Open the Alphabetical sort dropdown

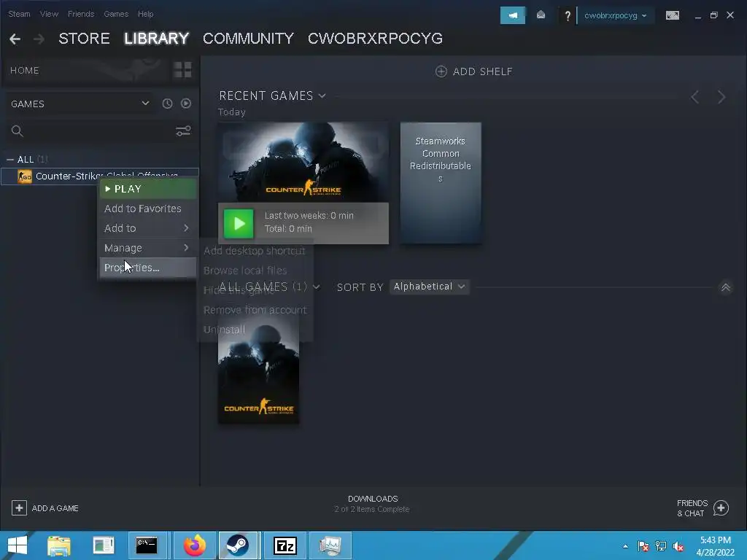click(429, 287)
